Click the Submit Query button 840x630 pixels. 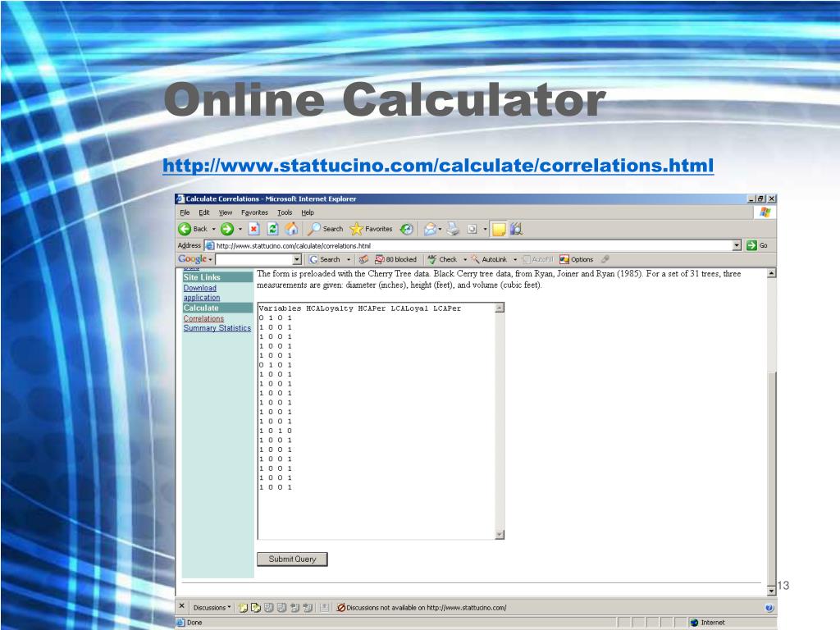(x=292, y=559)
